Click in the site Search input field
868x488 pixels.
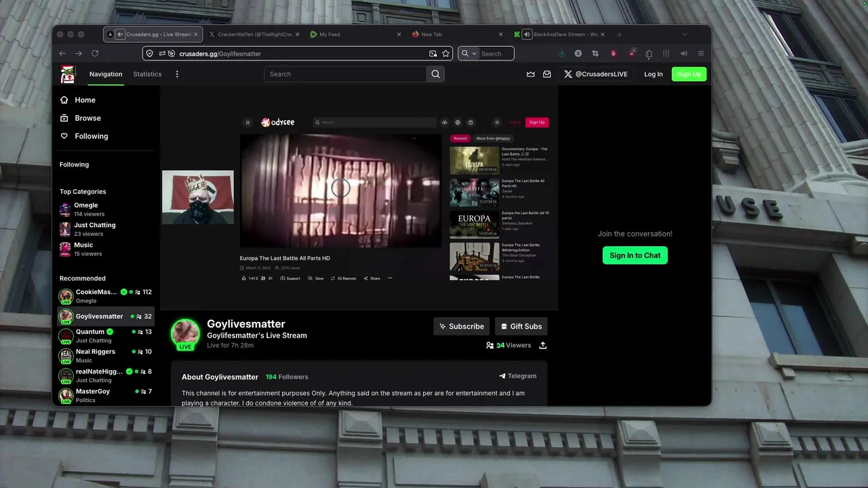pos(346,74)
